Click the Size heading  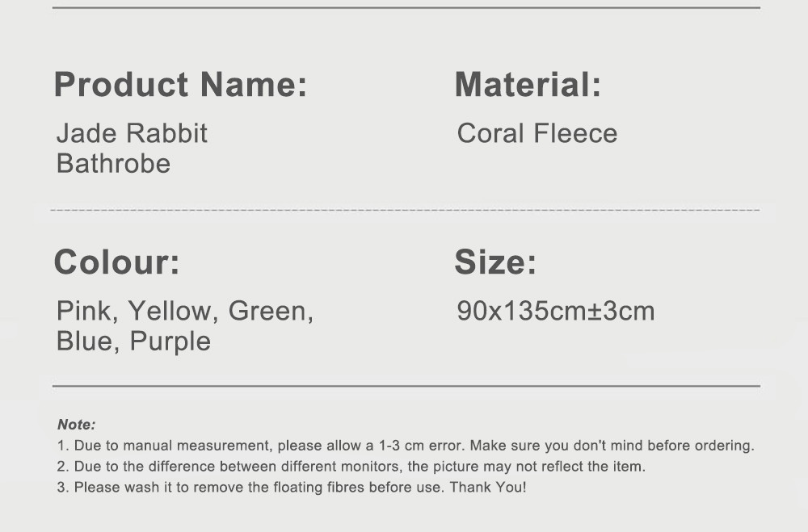(x=495, y=262)
